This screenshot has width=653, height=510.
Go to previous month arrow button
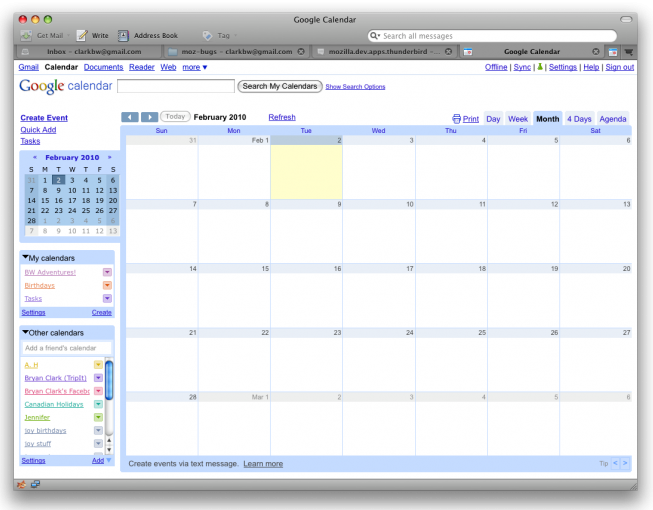pyautogui.click(x=130, y=117)
